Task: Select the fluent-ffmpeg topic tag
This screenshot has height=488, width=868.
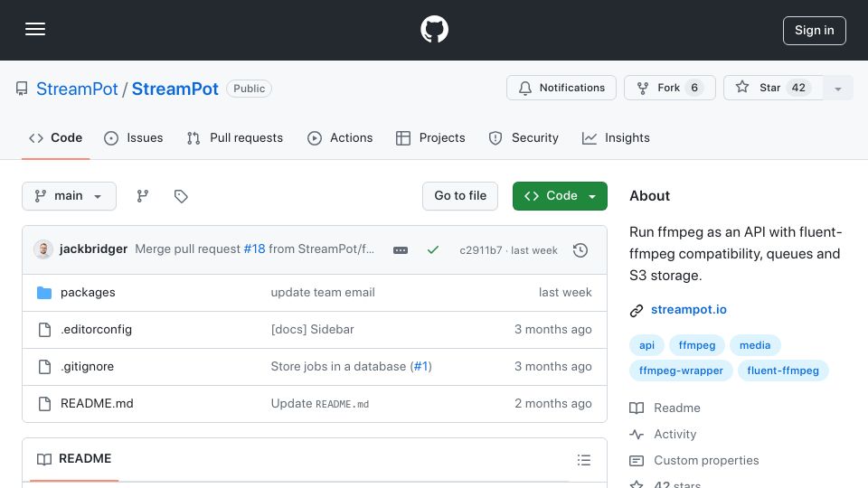Action: 783,371
